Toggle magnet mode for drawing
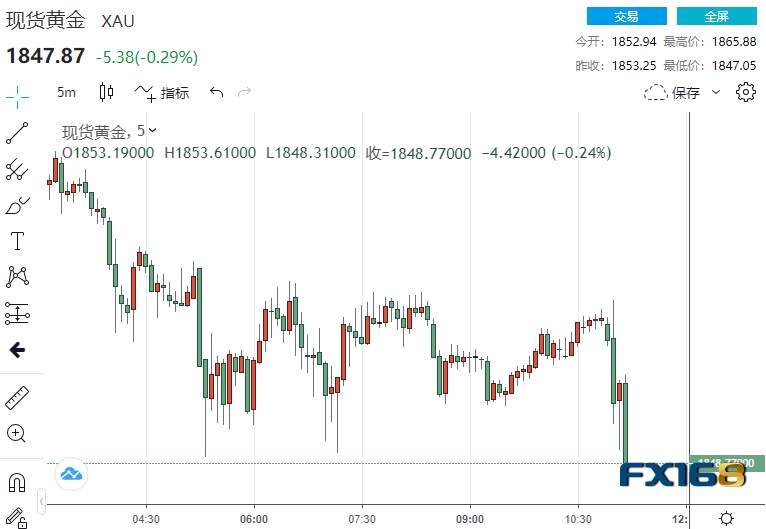This screenshot has width=766, height=529. 17,483
